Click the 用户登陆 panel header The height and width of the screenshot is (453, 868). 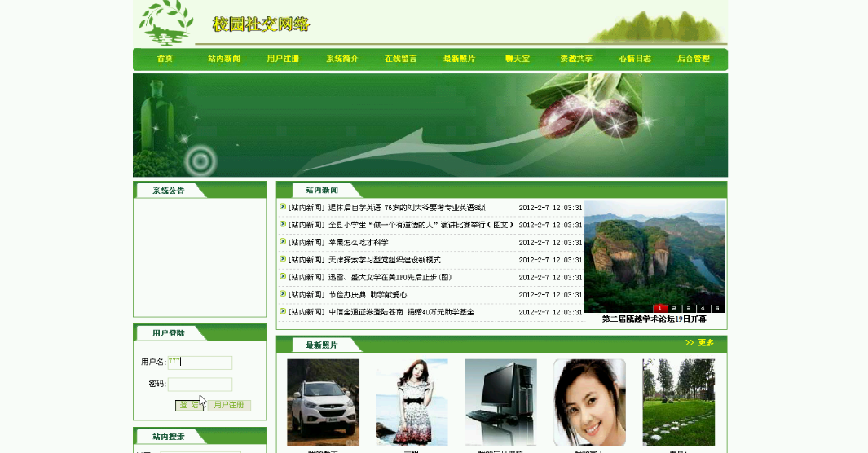[x=169, y=333]
